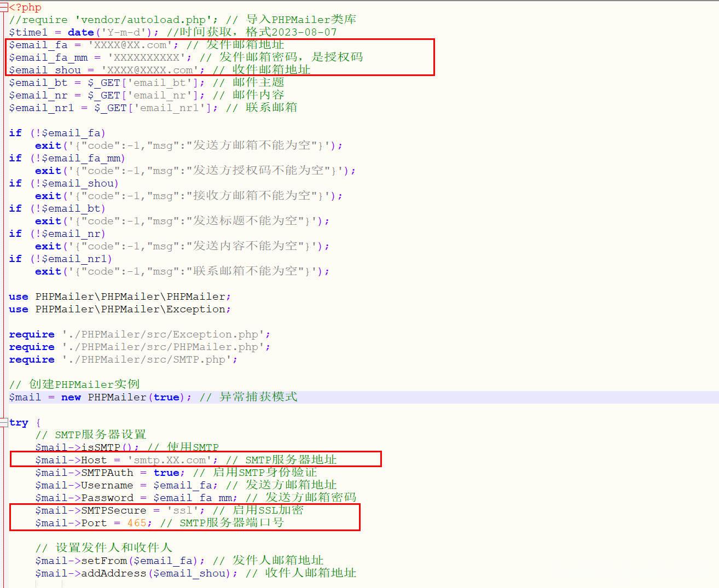Collapse the <?php fold marker
Screen dimensions: 719x588
4,7
